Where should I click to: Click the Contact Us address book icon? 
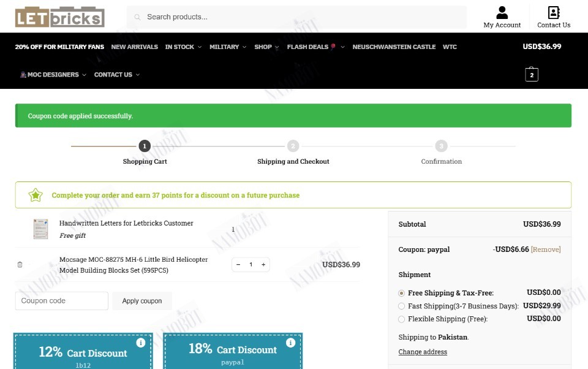[554, 12]
